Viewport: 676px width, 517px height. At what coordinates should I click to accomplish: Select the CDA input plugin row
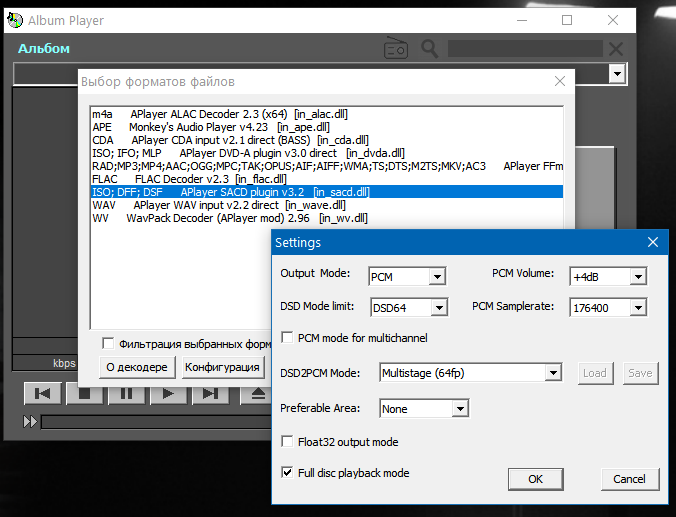point(327,140)
